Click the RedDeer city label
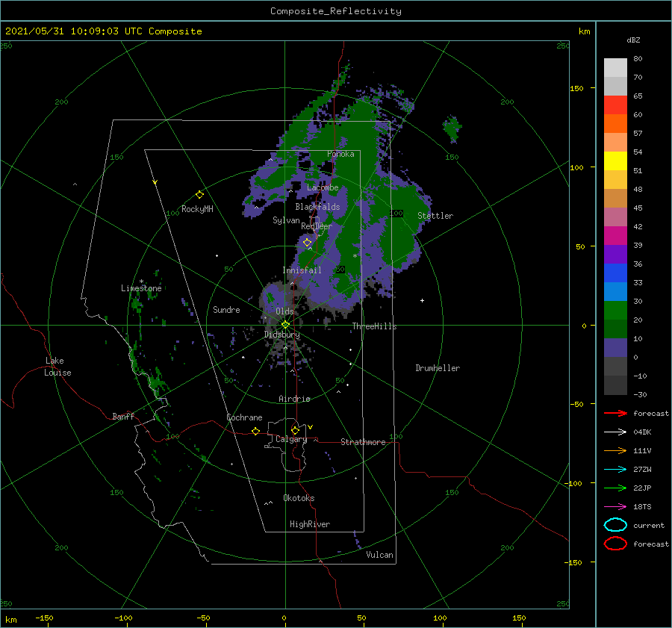 pos(317,226)
